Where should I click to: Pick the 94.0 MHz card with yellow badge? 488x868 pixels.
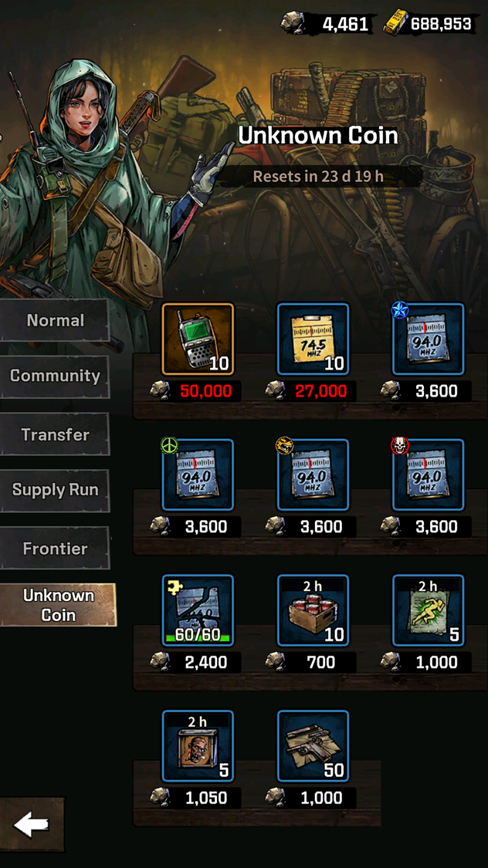click(x=313, y=475)
